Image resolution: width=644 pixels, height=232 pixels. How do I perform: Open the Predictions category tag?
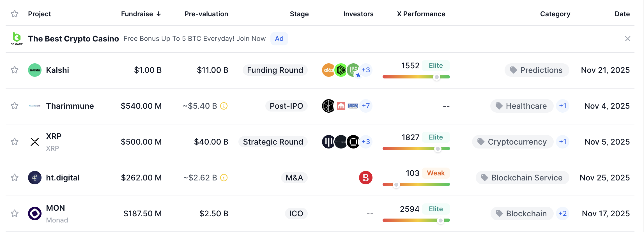coord(537,70)
